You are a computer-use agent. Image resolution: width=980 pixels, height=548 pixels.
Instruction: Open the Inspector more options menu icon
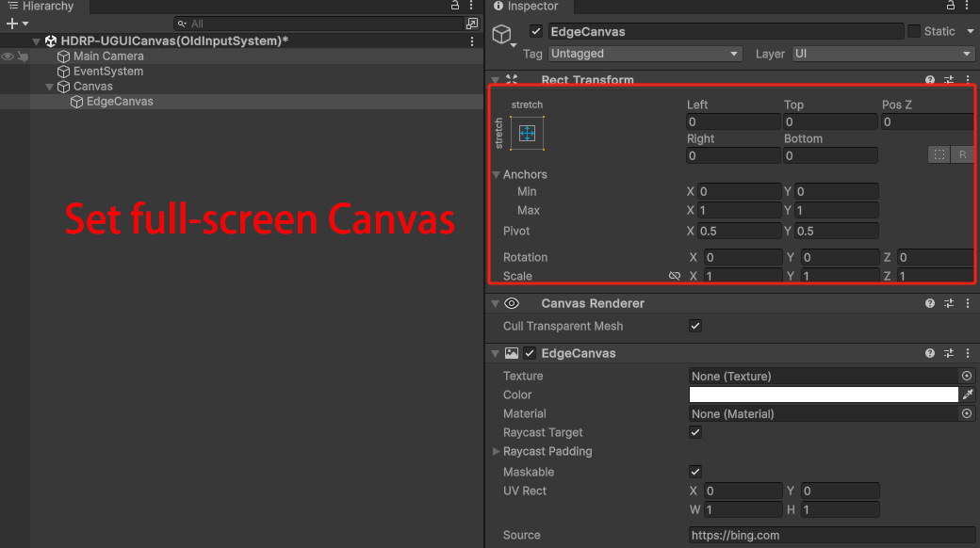967,7
